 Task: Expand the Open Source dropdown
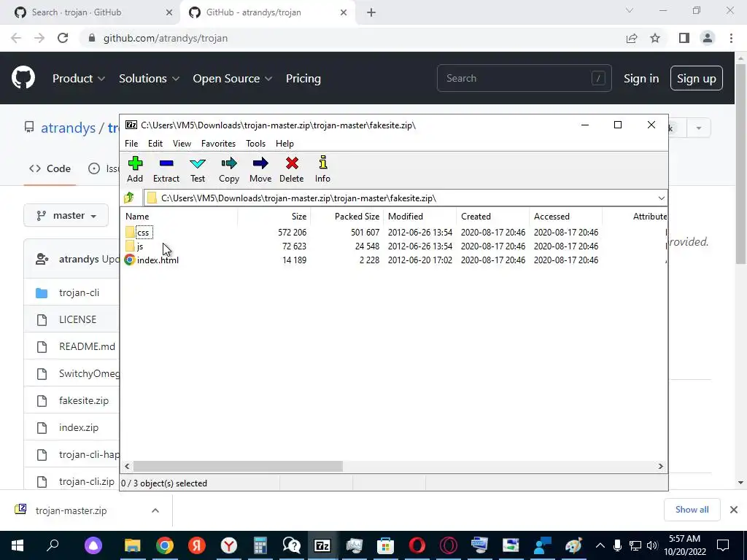point(233,79)
